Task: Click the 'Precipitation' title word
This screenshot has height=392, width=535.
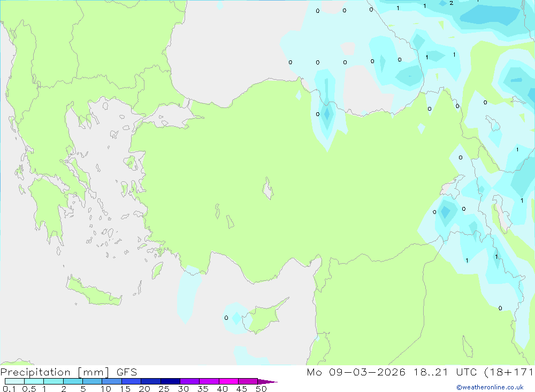Action: [35, 372]
